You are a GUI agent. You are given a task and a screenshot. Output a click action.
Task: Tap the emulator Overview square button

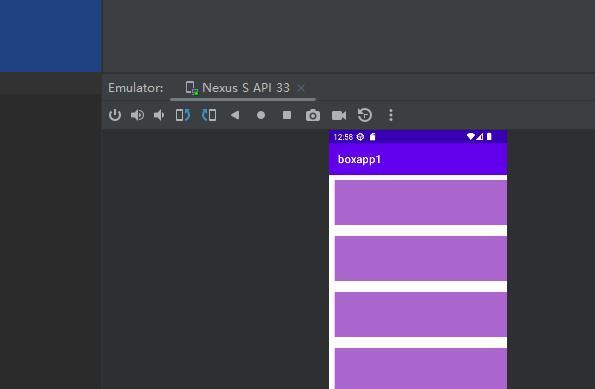[x=287, y=115]
